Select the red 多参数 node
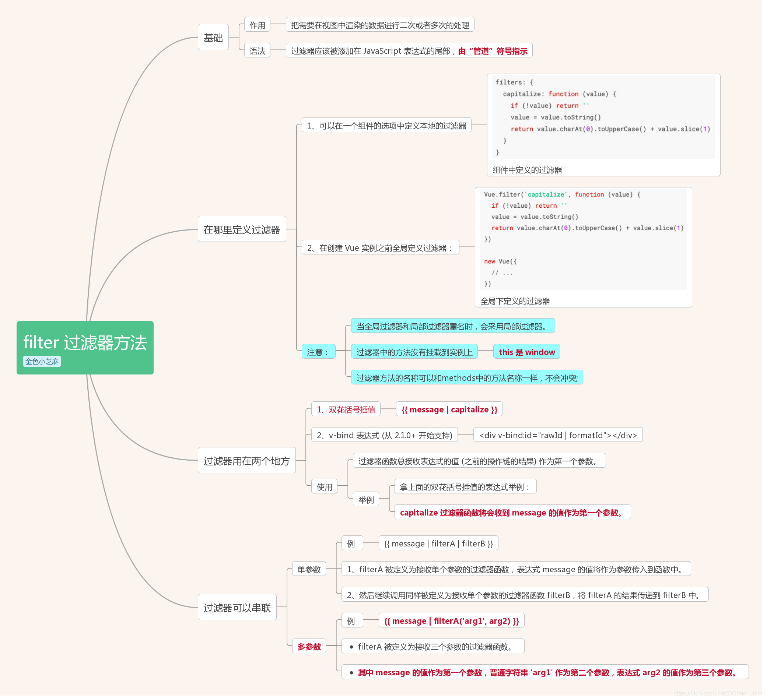Screen dimensions: 767x700 click(309, 646)
